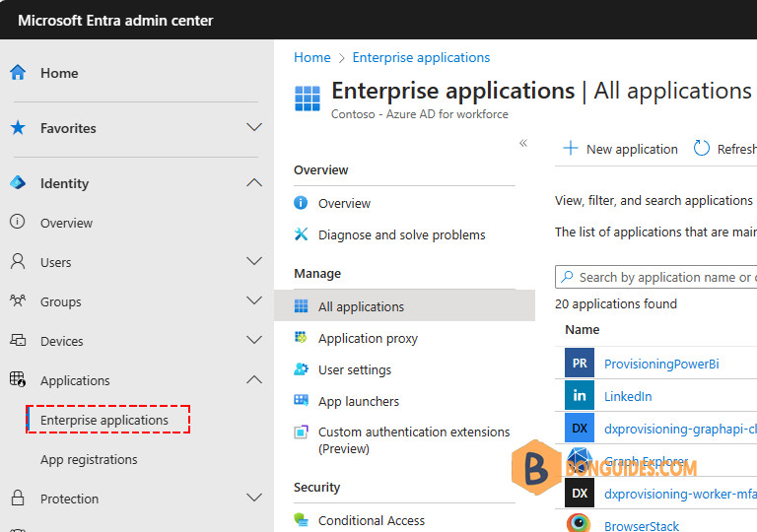Click the plus icon for New application
Image resolution: width=757 pixels, height=532 pixels.
(570, 148)
